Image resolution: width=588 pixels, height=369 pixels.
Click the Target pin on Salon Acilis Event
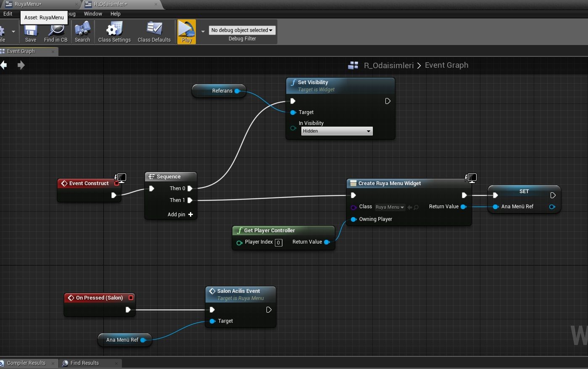(212, 321)
